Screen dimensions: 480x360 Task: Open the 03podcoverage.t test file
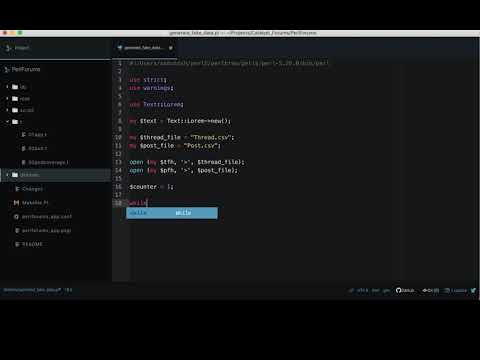point(48,162)
